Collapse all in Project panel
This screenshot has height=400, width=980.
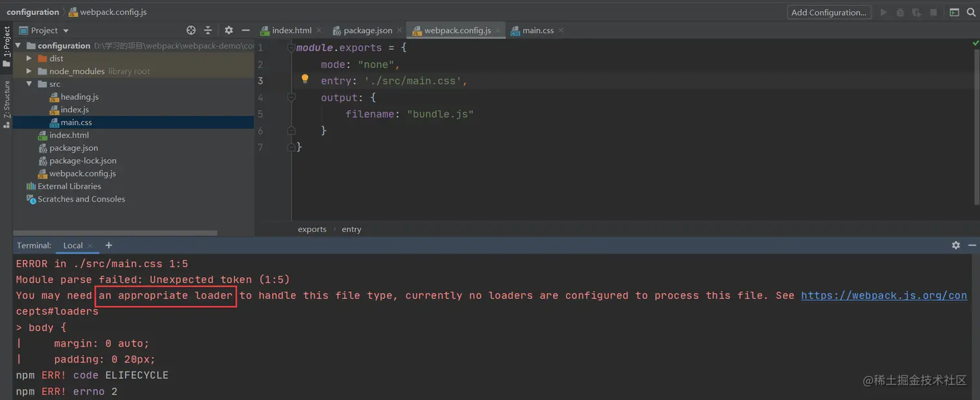[x=208, y=30]
